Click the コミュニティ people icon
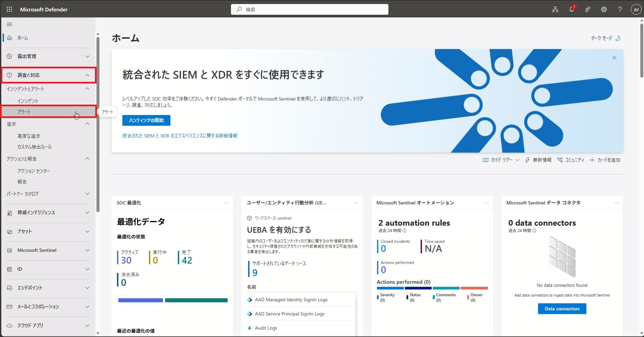The height and width of the screenshot is (337, 644). (x=559, y=160)
